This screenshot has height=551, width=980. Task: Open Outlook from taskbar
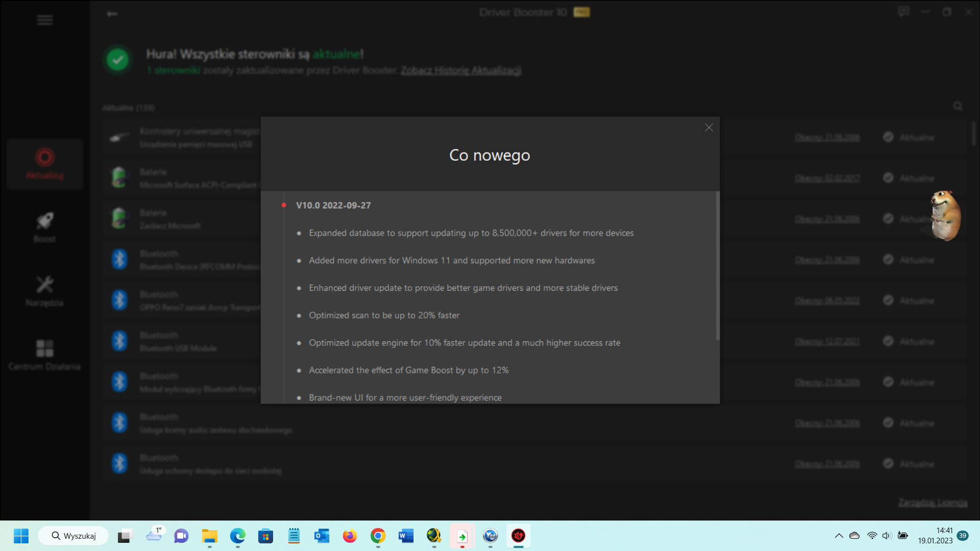point(322,536)
